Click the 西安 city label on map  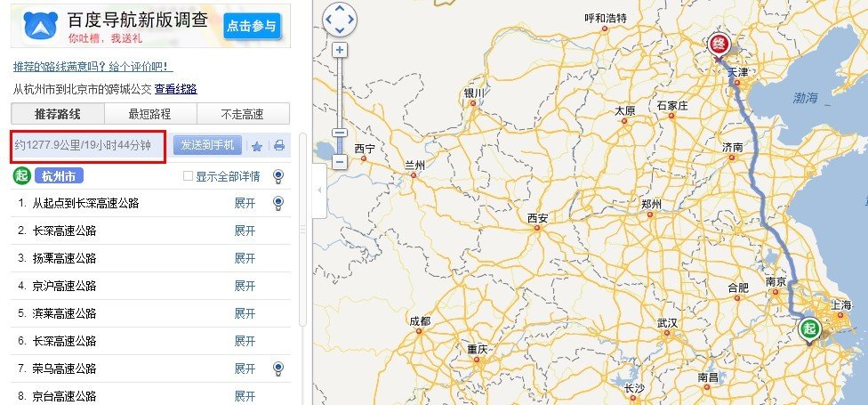pyautogui.click(x=537, y=218)
